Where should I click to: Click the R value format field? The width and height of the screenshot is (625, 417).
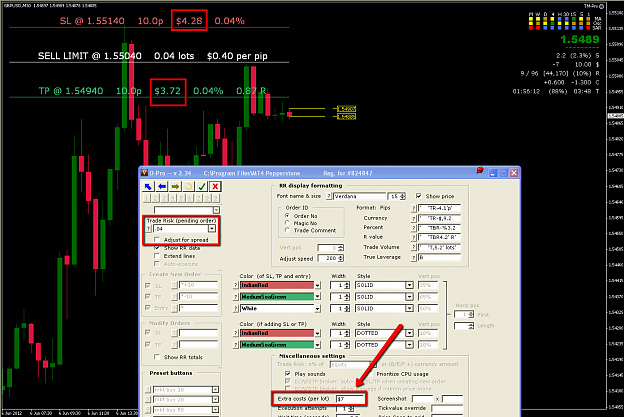pyautogui.click(x=439, y=237)
